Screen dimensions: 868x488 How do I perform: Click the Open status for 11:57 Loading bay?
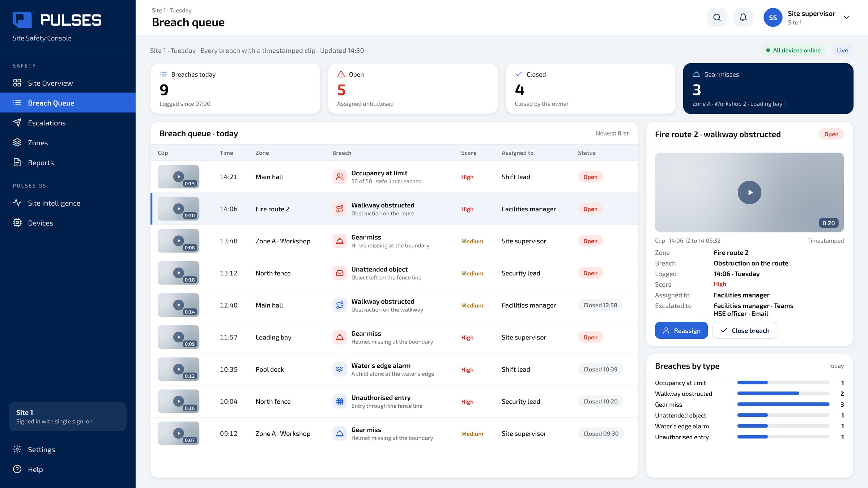click(590, 337)
